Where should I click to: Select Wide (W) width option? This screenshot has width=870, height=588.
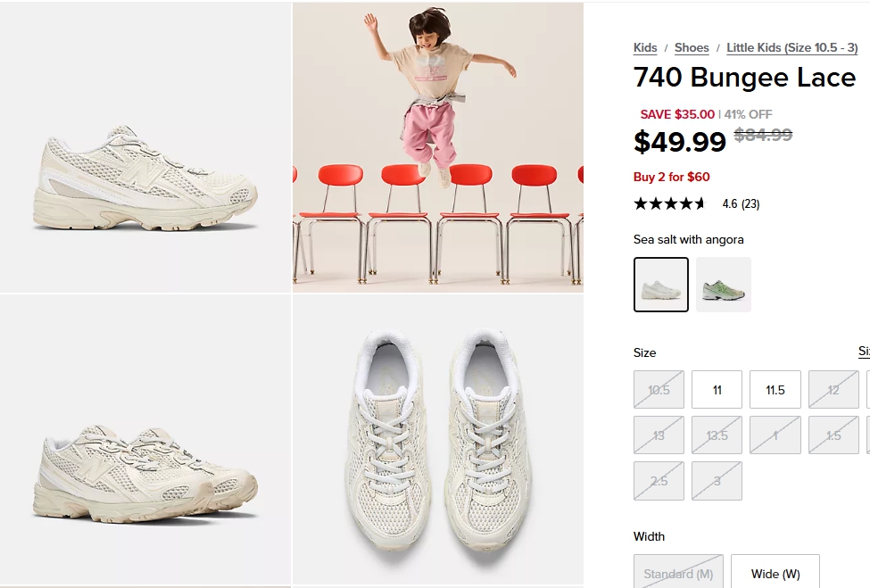(x=775, y=574)
